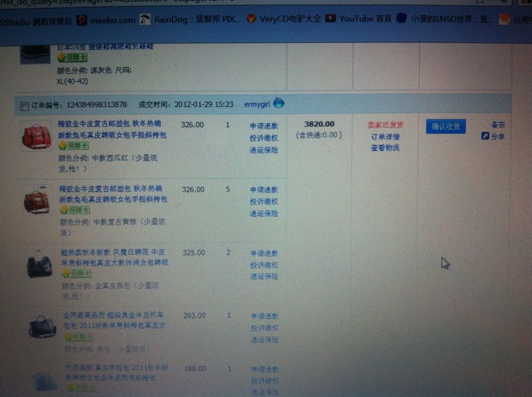
Task: Open the 小漫的SNSD世界 bookmark
Action: pyautogui.click(x=444, y=19)
